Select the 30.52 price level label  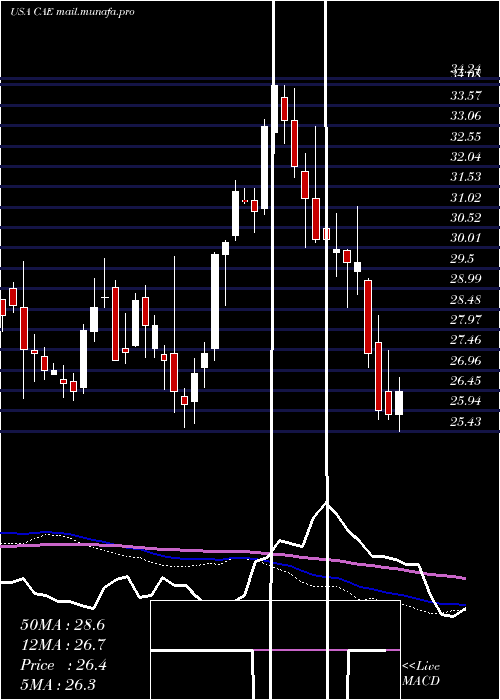(466, 218)
